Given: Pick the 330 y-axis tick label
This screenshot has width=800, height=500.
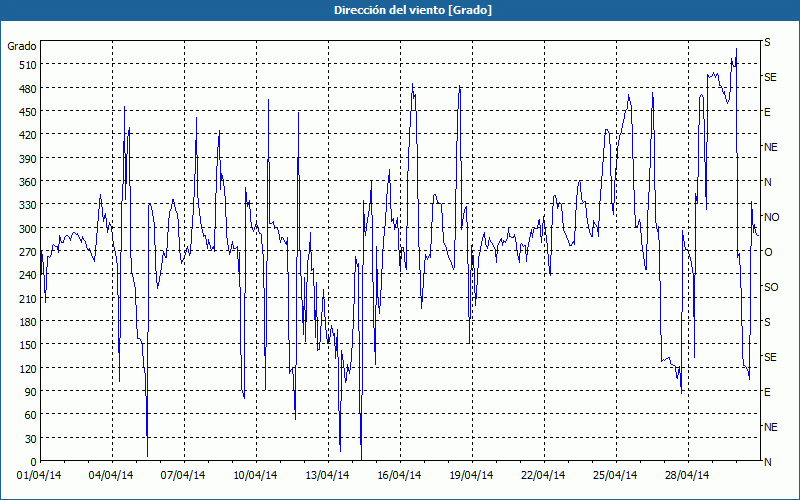Looking at the screenshot, I should point(28,205).
